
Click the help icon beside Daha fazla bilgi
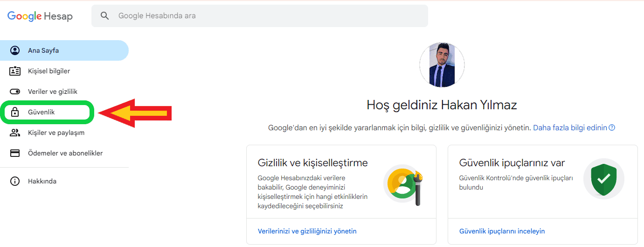pyautogui.click(x=612, y=127)
